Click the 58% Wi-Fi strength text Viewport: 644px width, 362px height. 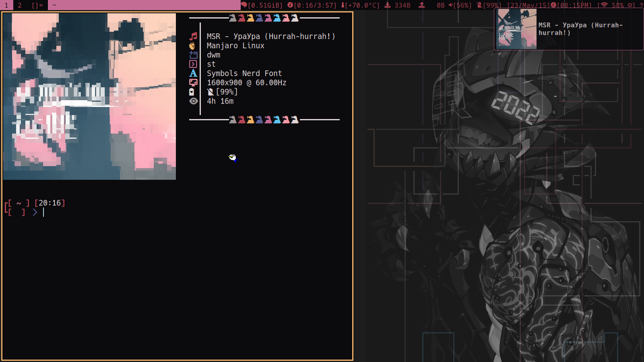(x=618, y=5)
